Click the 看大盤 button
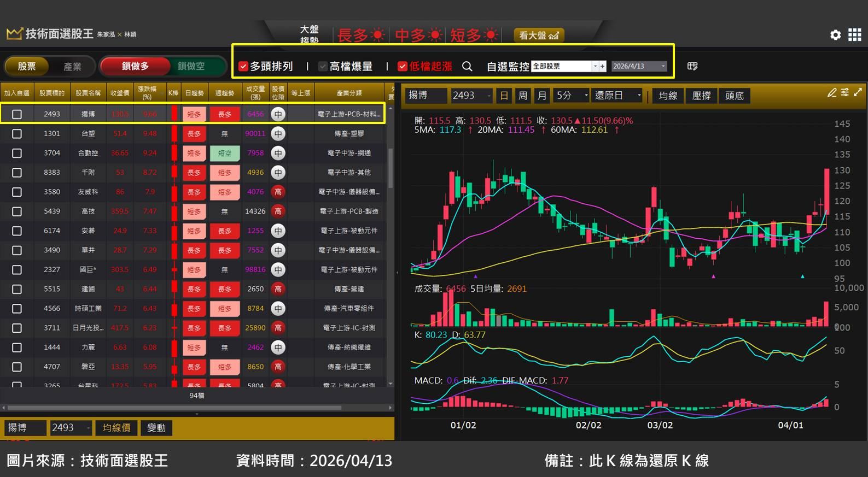The width and height of the screenshot is (868, 477). click(539, 36)
